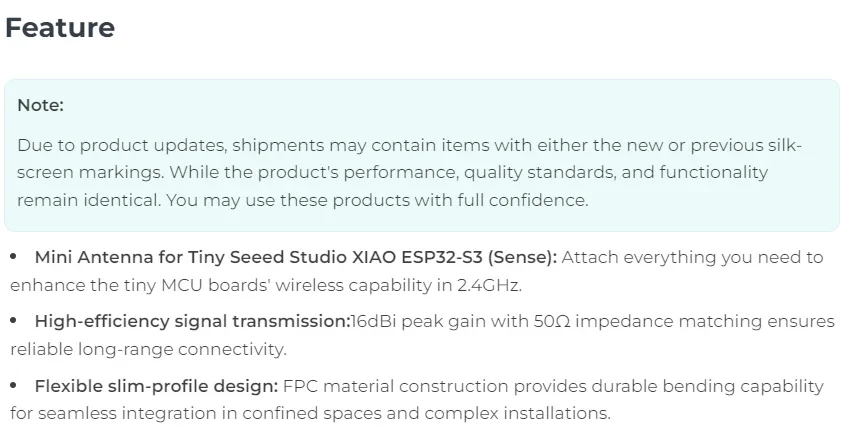Click the bullet dot before High-efficiency
The height and width of the screenshot is (437, 845).
[13, 321]
